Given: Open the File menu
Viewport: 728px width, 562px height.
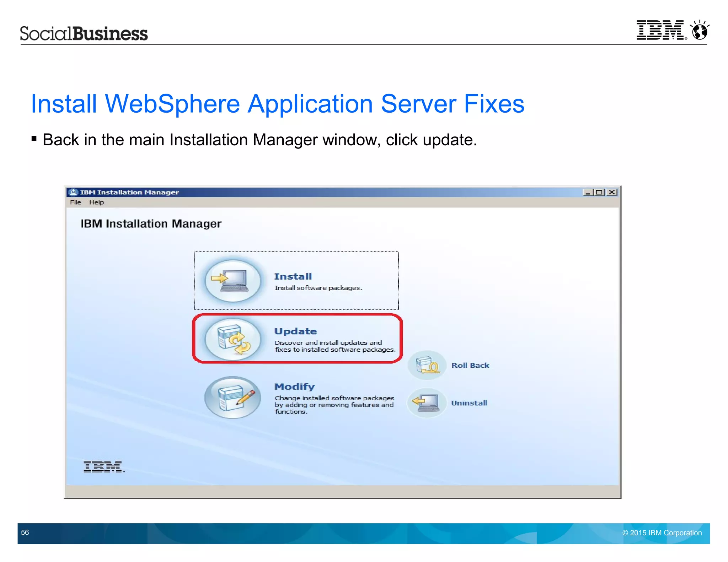Looking at the screenshot, I should pos(75,202).
